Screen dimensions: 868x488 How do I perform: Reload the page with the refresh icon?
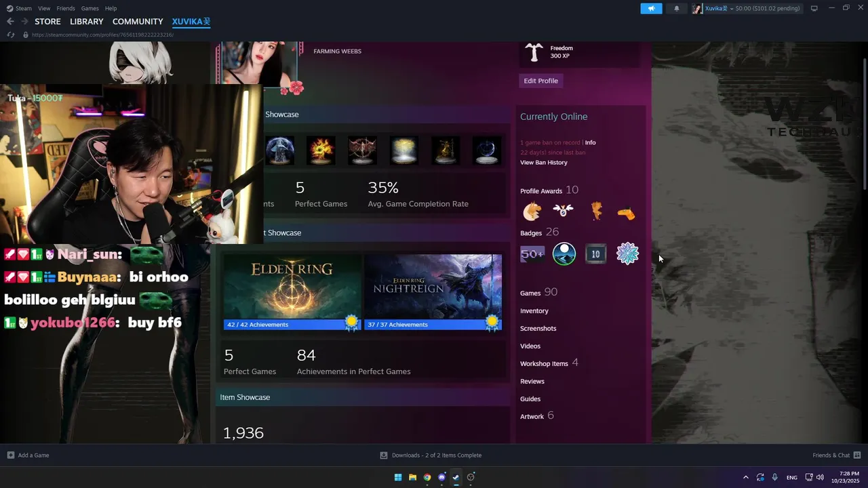10,35
